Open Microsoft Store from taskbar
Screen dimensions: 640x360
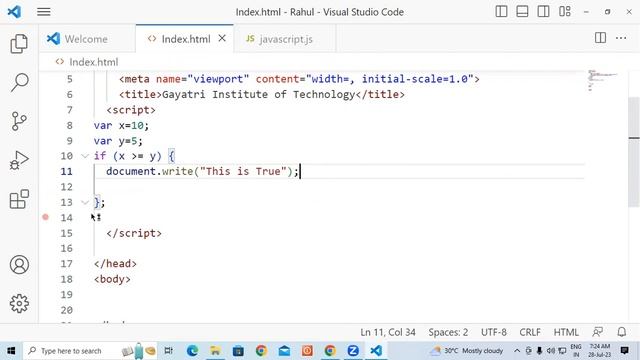click(x=238, y=351)
